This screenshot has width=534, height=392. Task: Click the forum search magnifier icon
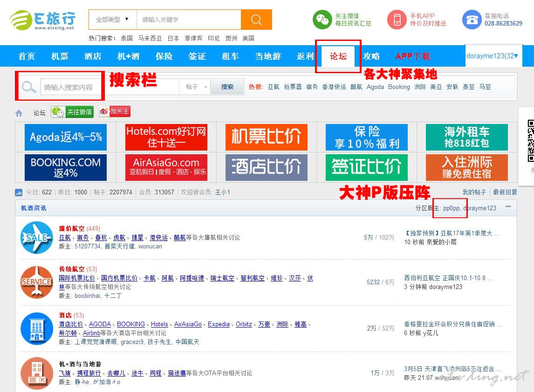click(28, 87)
